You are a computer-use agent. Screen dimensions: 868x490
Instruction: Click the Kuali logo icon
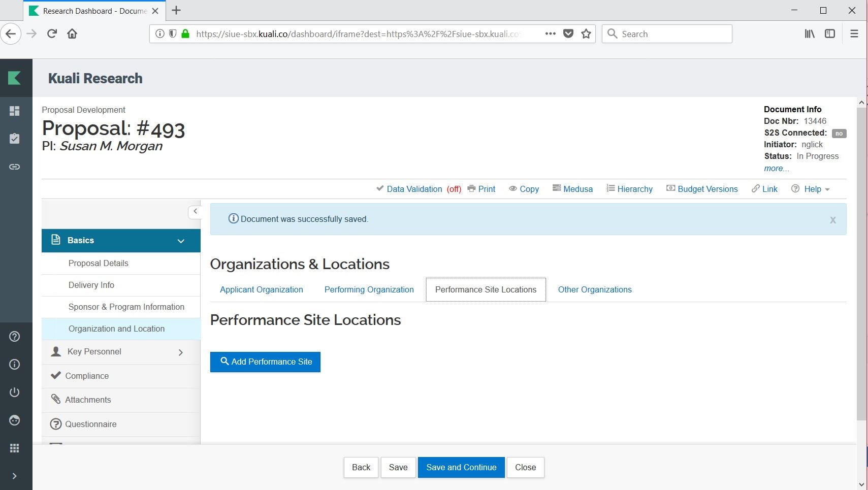[15, 78]
